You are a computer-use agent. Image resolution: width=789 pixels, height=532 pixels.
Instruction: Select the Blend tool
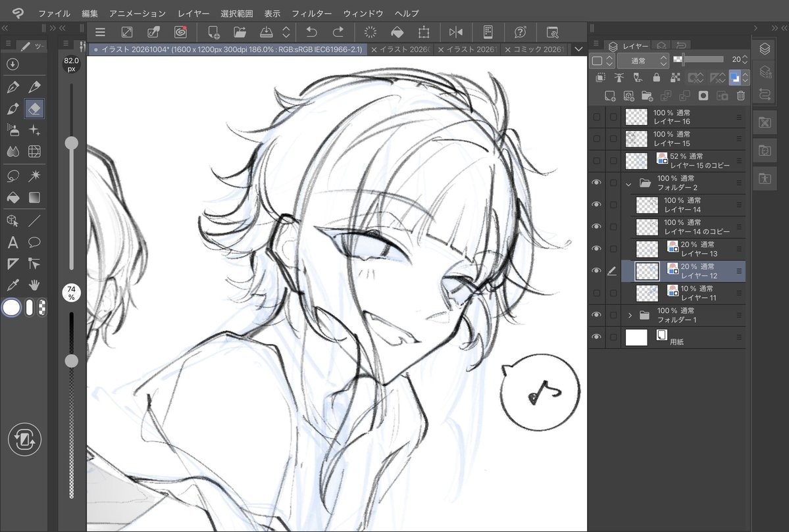13,151
